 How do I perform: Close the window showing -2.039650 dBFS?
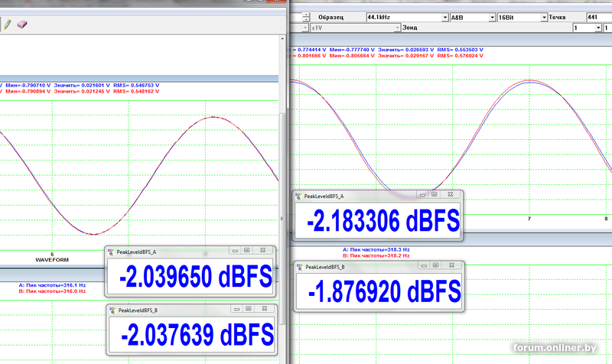pyautogui.click(x=262, y=252)
